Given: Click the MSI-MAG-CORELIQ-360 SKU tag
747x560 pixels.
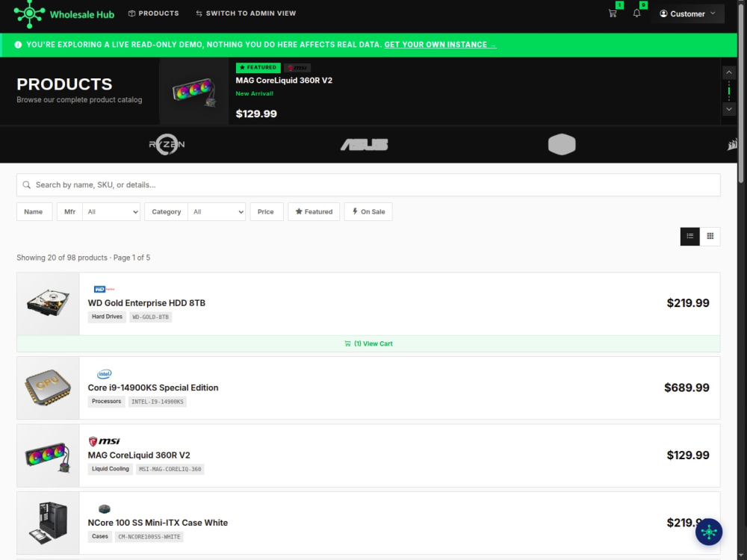Looking at the screenshot, I should click(x=170, y=470).
